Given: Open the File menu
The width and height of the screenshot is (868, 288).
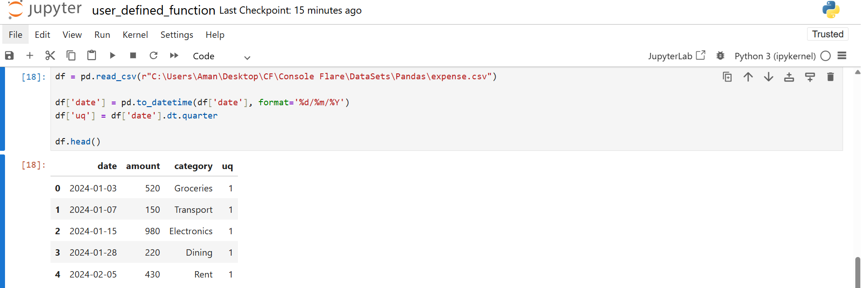Looking at the screenshot, I should click(15, 35).
